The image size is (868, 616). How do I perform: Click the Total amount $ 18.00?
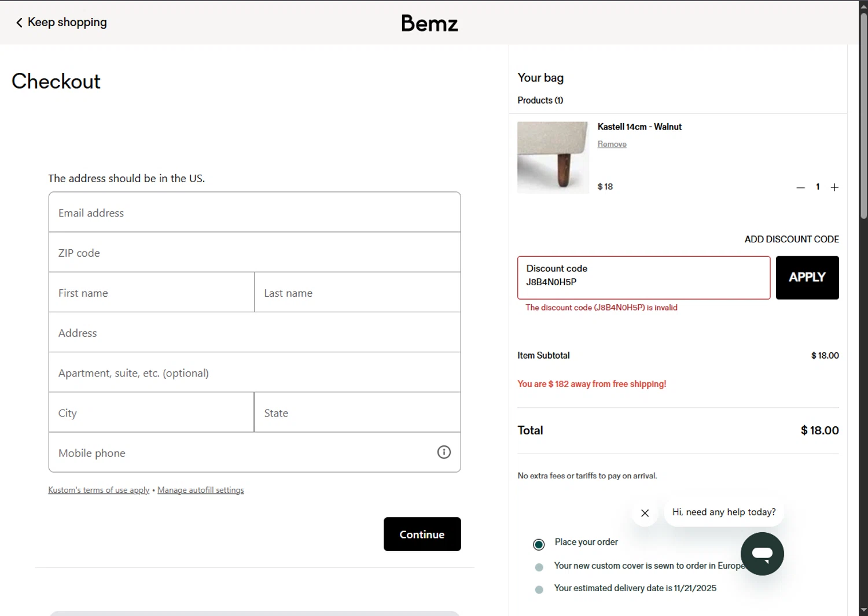819,430
